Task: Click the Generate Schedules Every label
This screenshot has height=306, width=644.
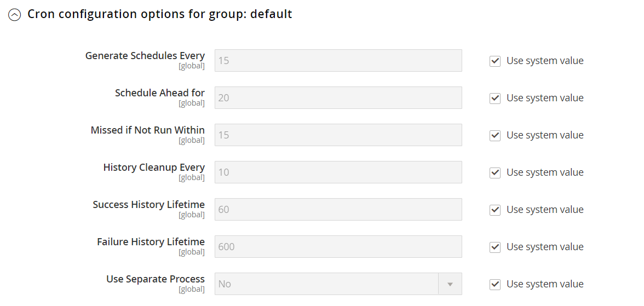Action: pyautogui.click(x=145, y=56)
